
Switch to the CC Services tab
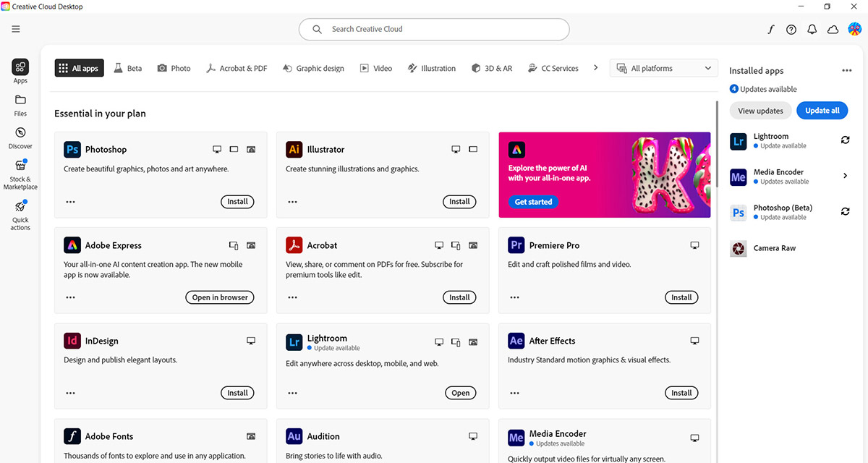click(553, 69)
